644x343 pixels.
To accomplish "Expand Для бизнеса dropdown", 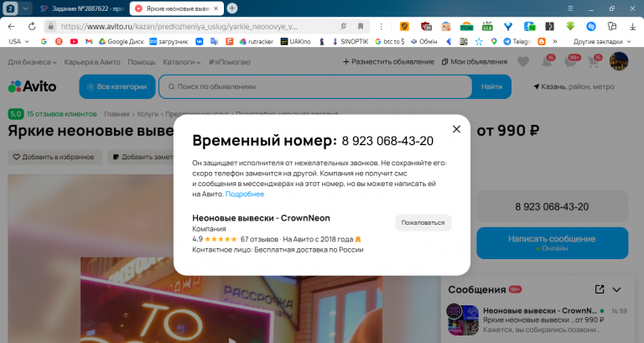I will [x=32, y=62].
